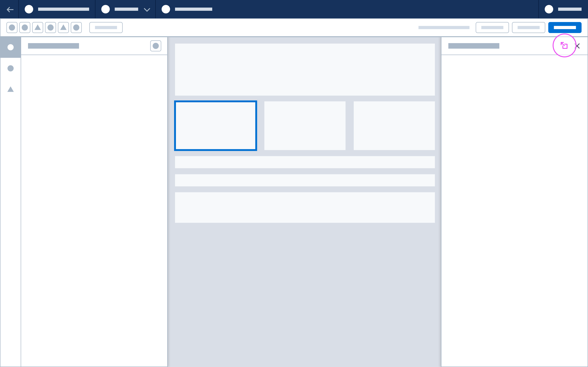
Task: Click the first outlined ghost button near top right
Action: [x=492, y=28]
